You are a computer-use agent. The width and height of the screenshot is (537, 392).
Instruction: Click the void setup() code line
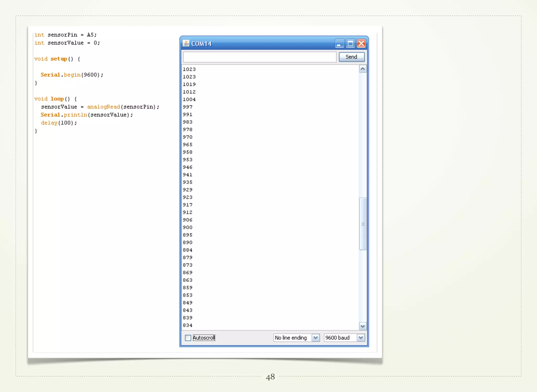pyautogui.click(x=57, y=59)
